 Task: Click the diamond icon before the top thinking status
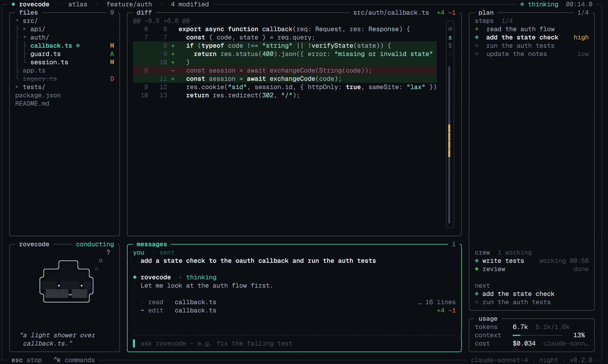[522, 4]
